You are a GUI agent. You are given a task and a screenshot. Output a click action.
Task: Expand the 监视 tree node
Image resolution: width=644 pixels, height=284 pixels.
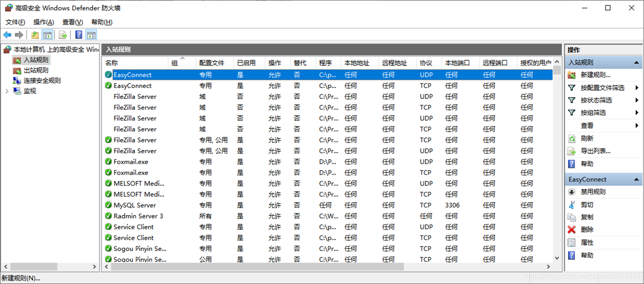click(7, 91)
